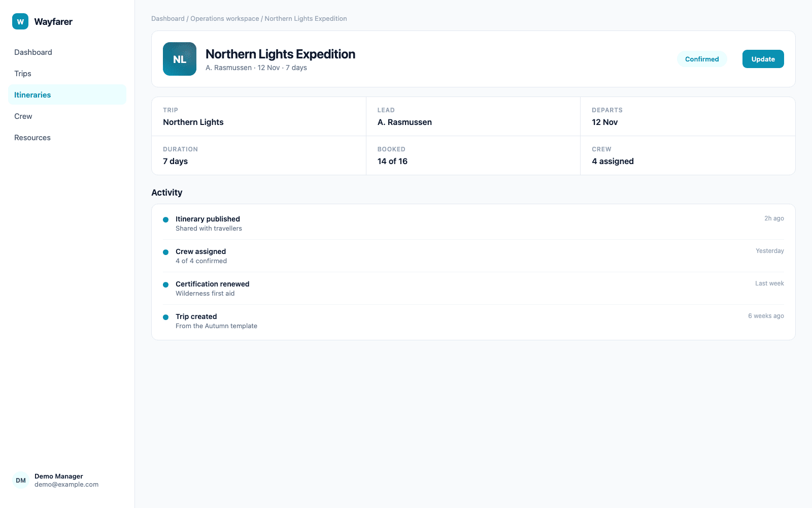Click the Activity section heading
The image size is (812, 508).
pyautogui.click(x=167, y=193)
